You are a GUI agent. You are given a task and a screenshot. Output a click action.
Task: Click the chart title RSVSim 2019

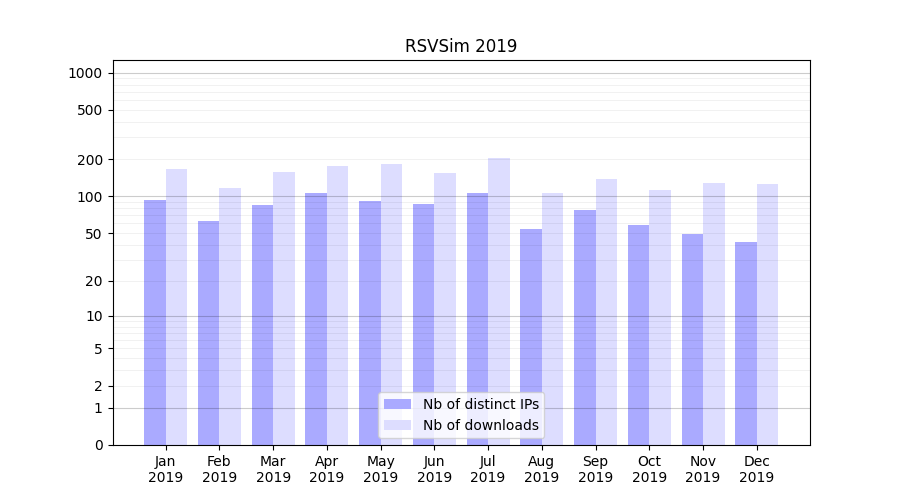click(x=461, y=46)
